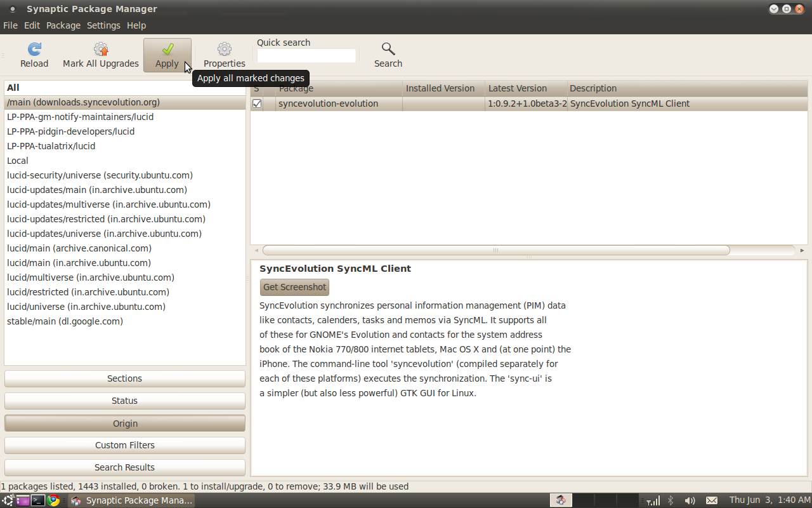Open the Edit menu
Viewport: 812px width, 508px height.
point(32,25)
